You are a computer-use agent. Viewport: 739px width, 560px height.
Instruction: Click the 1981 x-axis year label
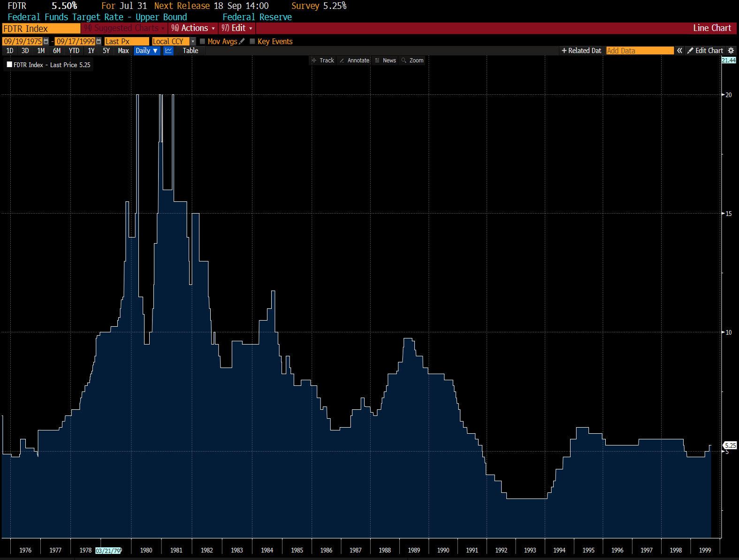tap(176, 550)
